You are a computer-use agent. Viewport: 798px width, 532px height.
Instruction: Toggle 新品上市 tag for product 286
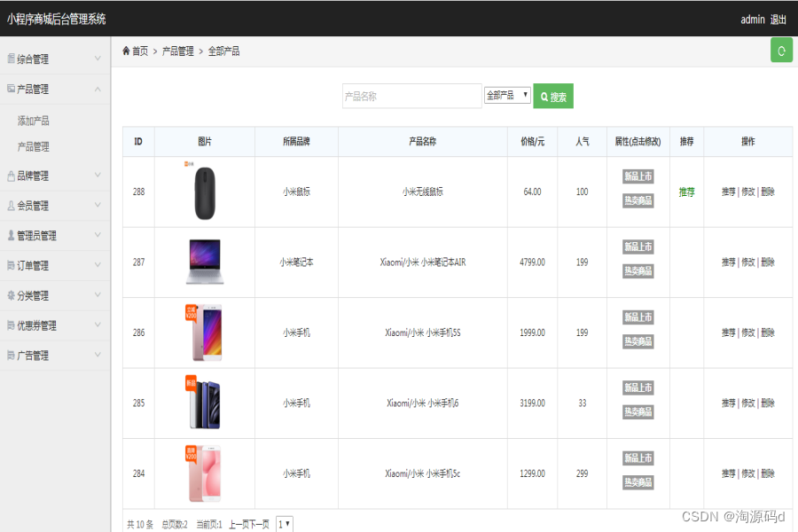tap(638, 317)
